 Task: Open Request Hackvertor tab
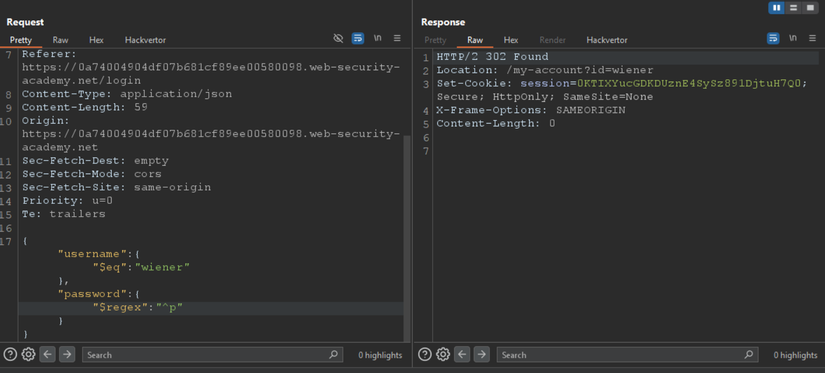click(145, 40)
